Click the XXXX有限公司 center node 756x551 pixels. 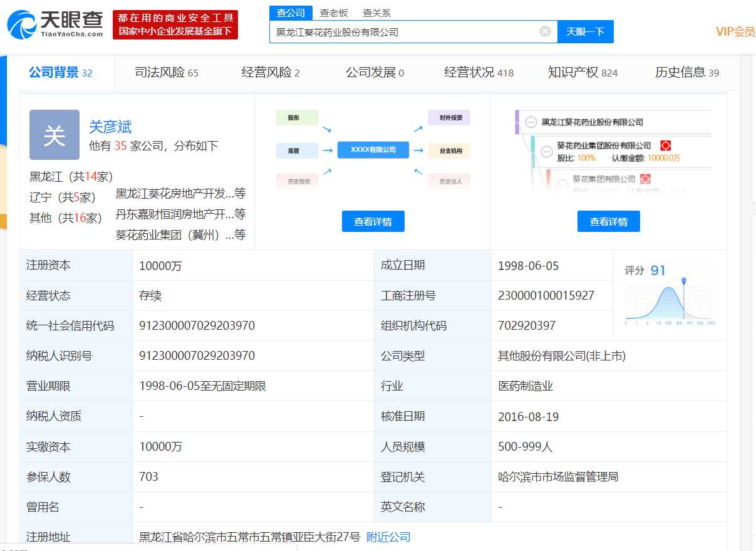point(373,150)
